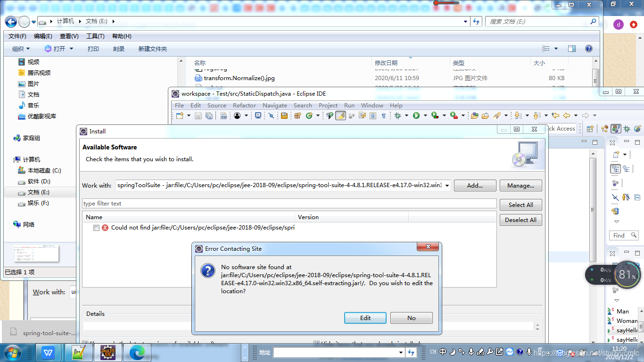The width and height of the screenshot is (644, 362).
Task: Switch to the Java EE perspective icon
Action: click(605, 128)
